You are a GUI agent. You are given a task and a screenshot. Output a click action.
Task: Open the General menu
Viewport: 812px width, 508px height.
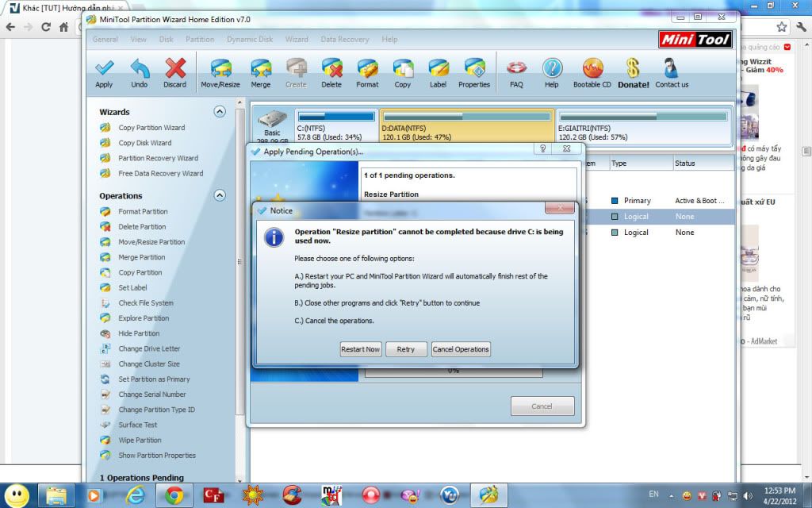105,40
